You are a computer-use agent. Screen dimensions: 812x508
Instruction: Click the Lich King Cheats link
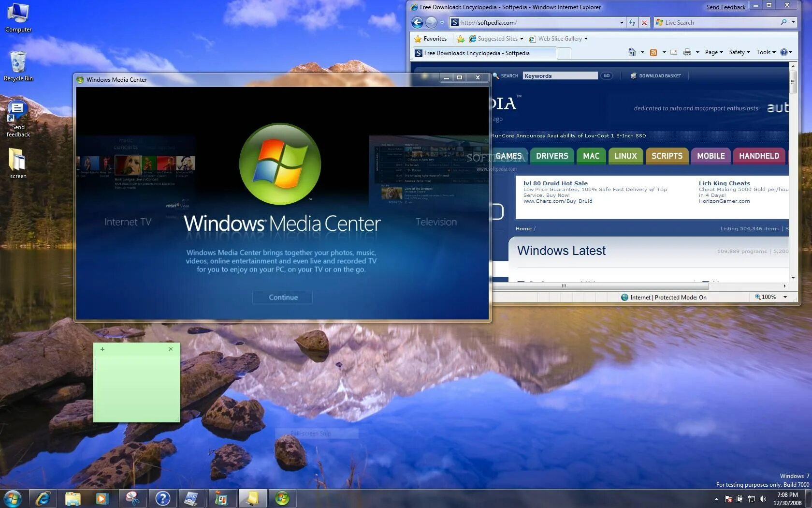724,183
